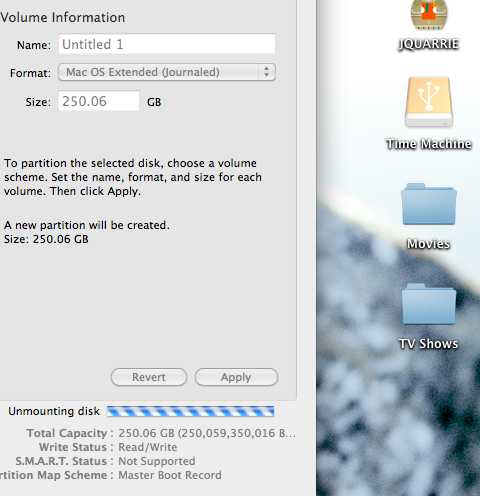Click the 'To partition the selected disk' instructions
480x496 pixels.
[x=133, y=177]
